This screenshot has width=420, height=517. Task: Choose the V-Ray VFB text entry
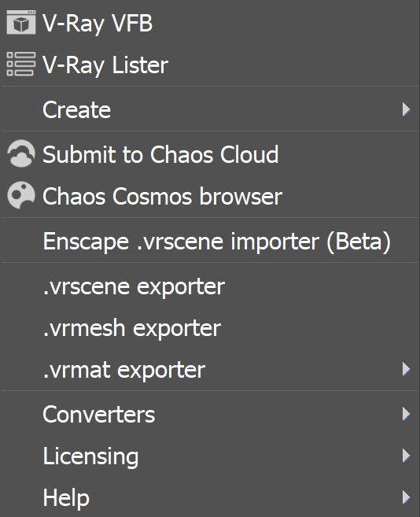click(98, 24)
